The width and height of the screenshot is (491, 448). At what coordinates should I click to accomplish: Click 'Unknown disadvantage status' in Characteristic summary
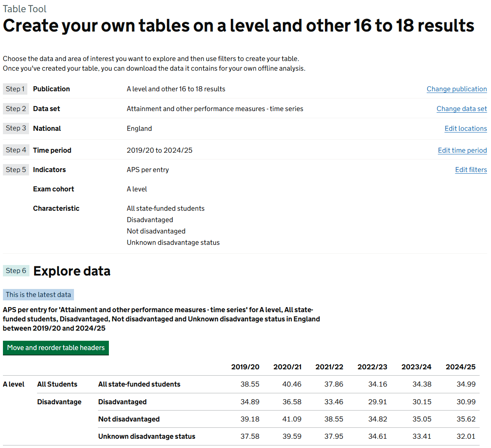[173, 242]
